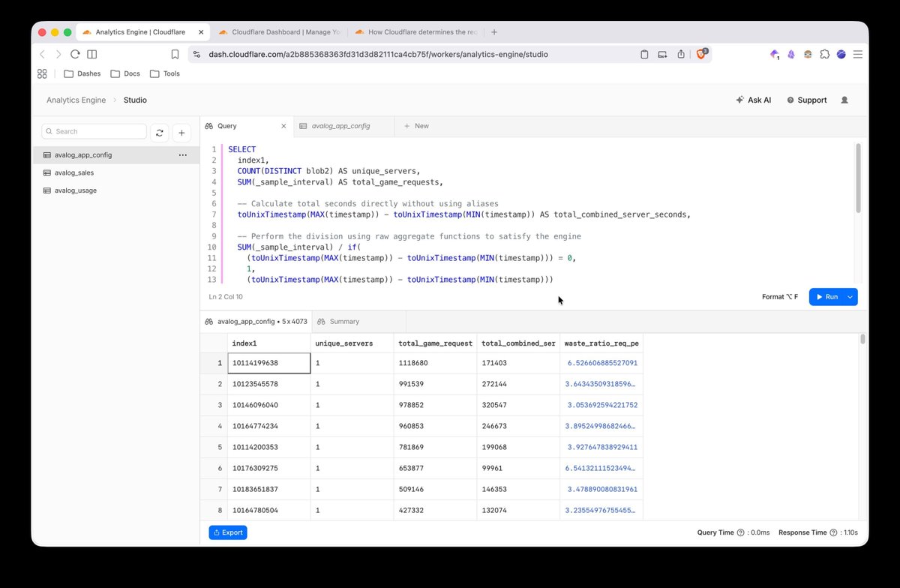This screenshot has width=900, height=588.
Task: Select cell with value 1118680
Action: (x=435, y=363)
